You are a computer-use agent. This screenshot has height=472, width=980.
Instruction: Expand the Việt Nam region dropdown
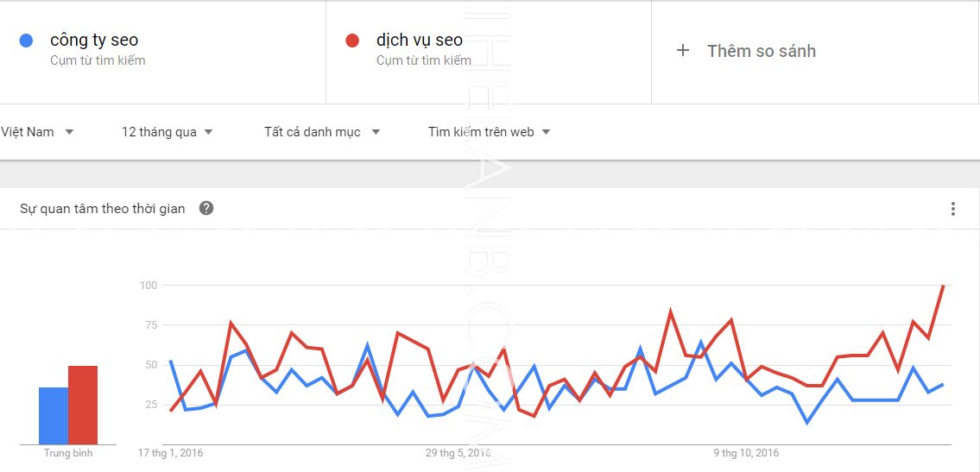click(x=38, y=132)
